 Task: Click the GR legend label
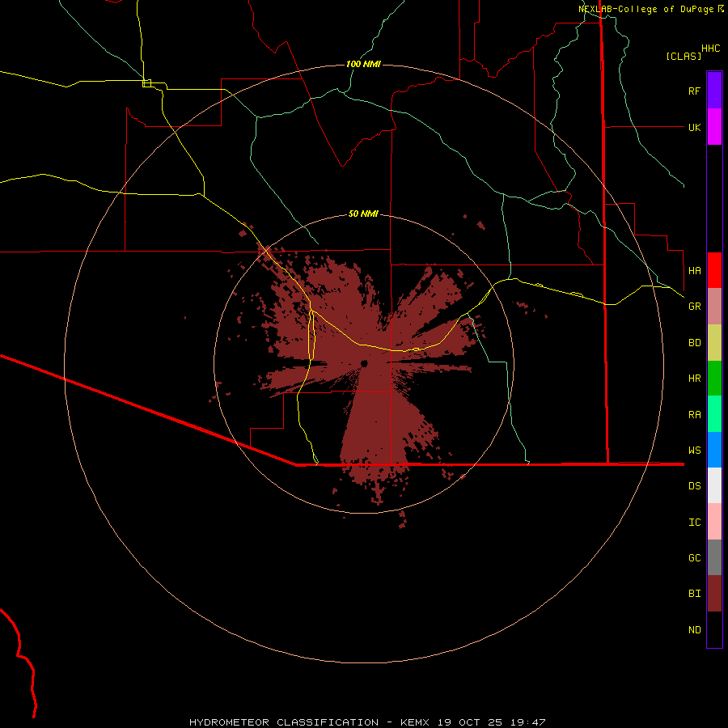tap(694, 307)
